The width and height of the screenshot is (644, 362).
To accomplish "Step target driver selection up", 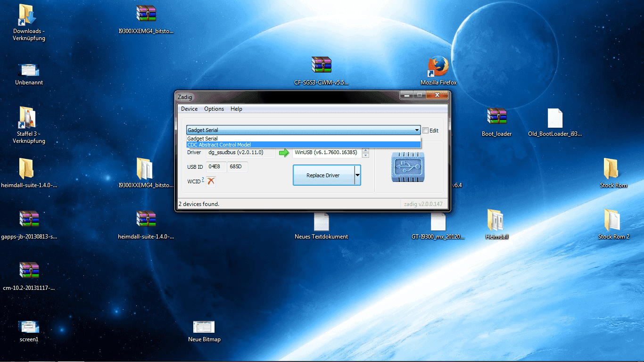I will point(365,150).
